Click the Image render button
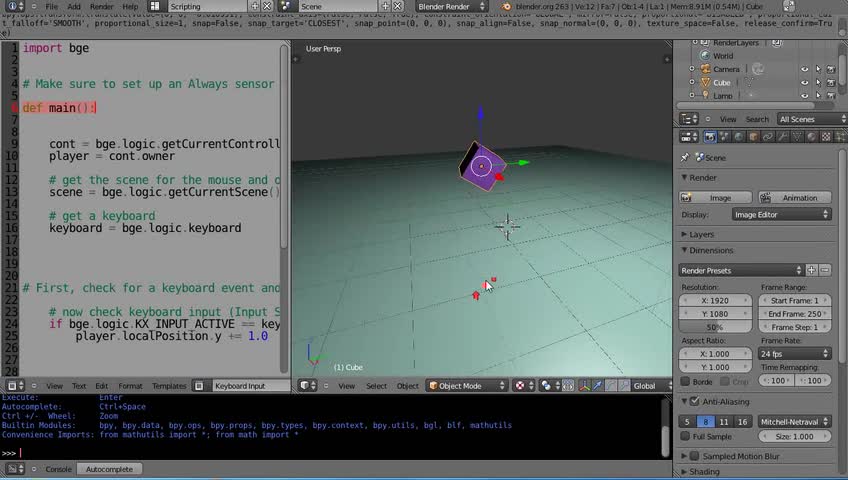 716,198
